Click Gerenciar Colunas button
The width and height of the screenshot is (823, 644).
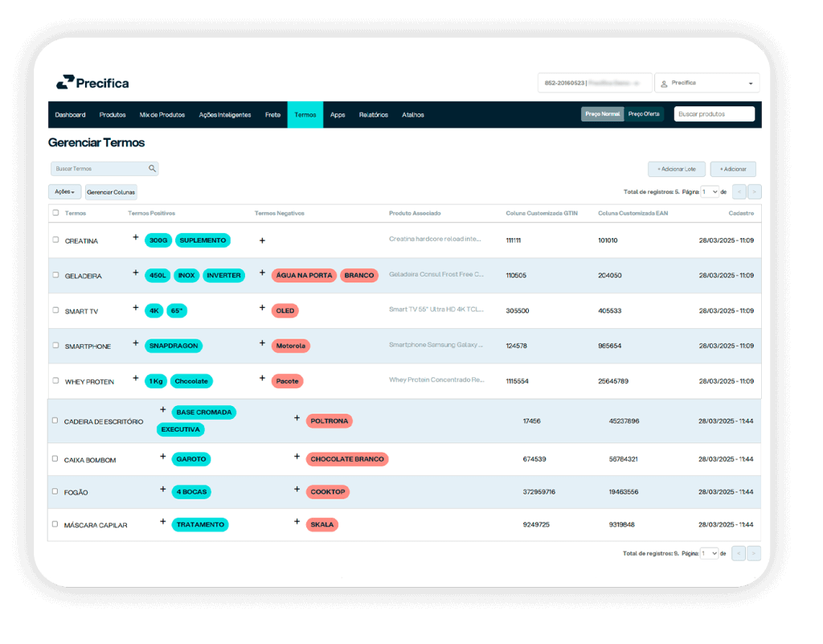pos(111,192)
